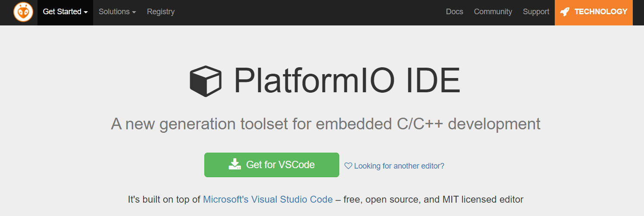The height and width of the screenshot is (216, 644).
Task: Open the Support page
Action: point(536,12)
